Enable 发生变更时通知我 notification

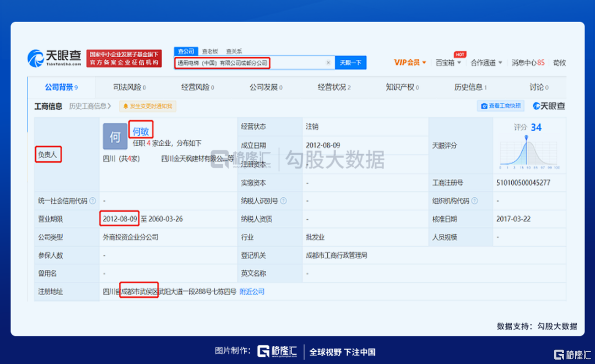148,106
